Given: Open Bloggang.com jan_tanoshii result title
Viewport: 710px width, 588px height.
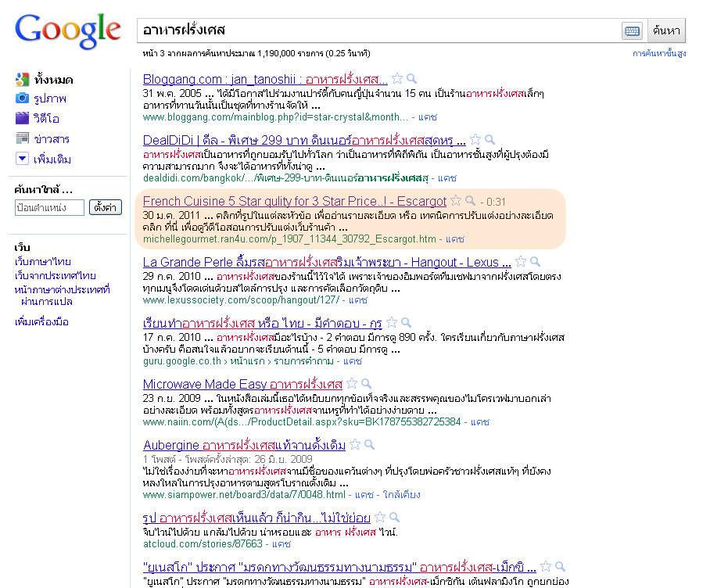Looking at the screenshot, I should pyautogui.click(x=265, y=79).
